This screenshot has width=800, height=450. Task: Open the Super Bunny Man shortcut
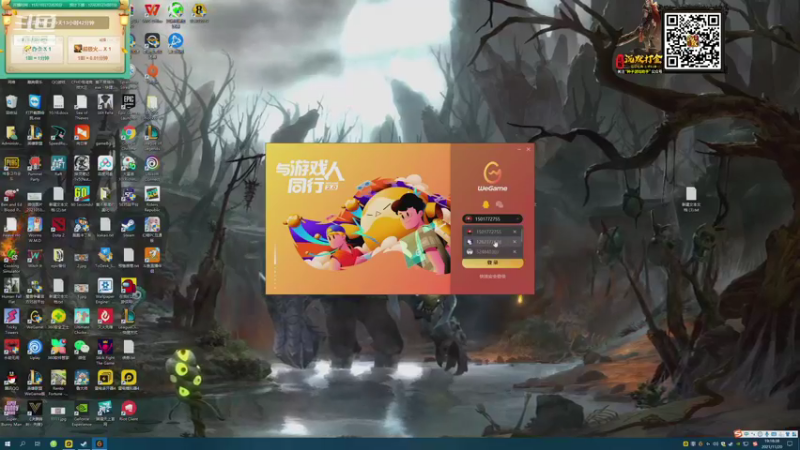pos(11,412)
